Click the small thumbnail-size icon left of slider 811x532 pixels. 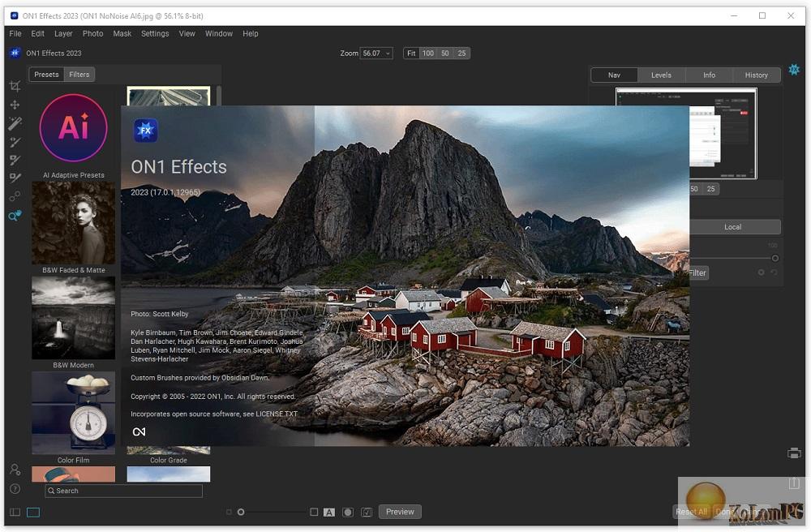coord(230,512)
